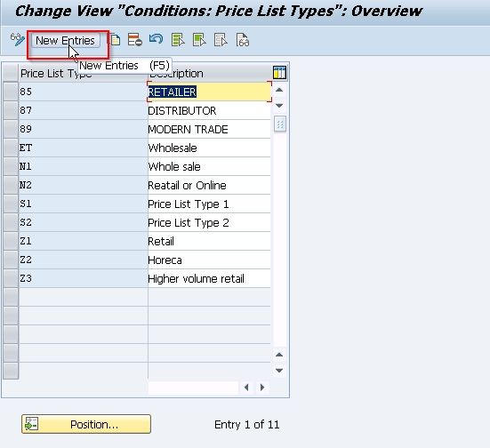Click the Delete row icon
The width and height of the screenshot is (490, 448).
(134, 40)
